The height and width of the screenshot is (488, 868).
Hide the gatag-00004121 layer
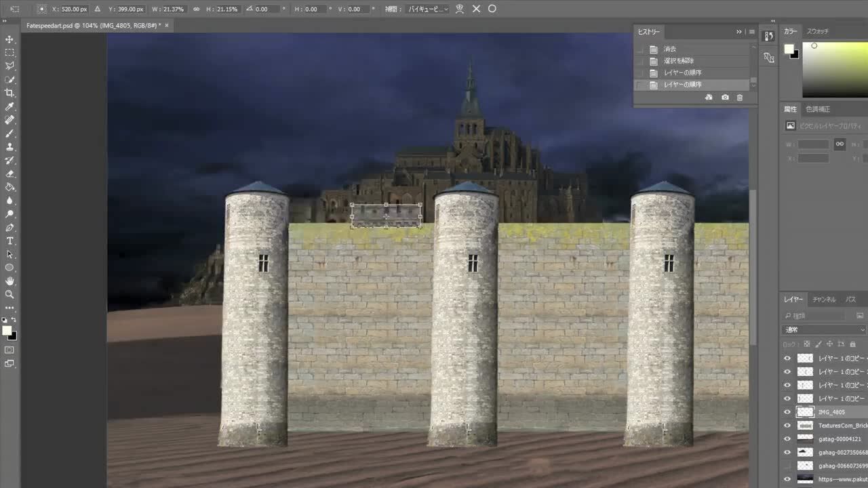coord(787,439)
